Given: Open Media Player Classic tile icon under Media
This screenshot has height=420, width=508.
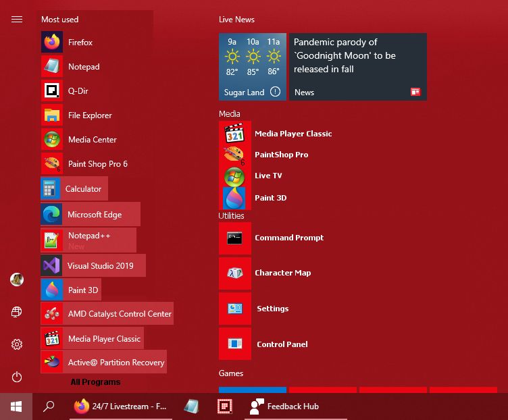Looking at the screenshot, I should click(234, 132).
